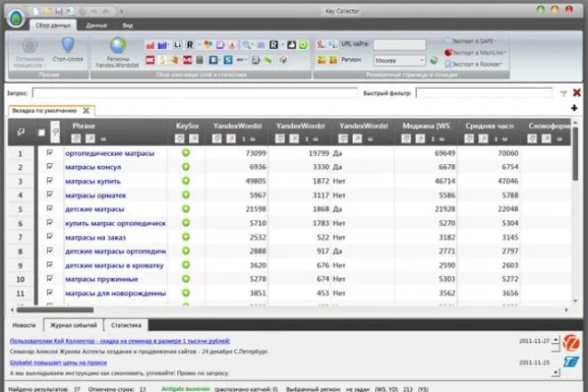Expand Экспорт в Rookee menu
The image size is (588, 392).
click(474, 64)
